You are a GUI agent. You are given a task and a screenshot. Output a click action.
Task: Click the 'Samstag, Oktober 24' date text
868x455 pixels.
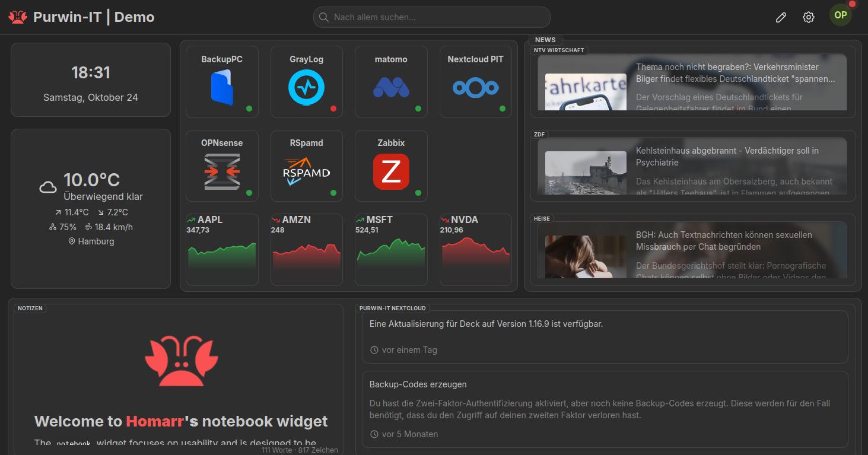[x=91, y=97]
